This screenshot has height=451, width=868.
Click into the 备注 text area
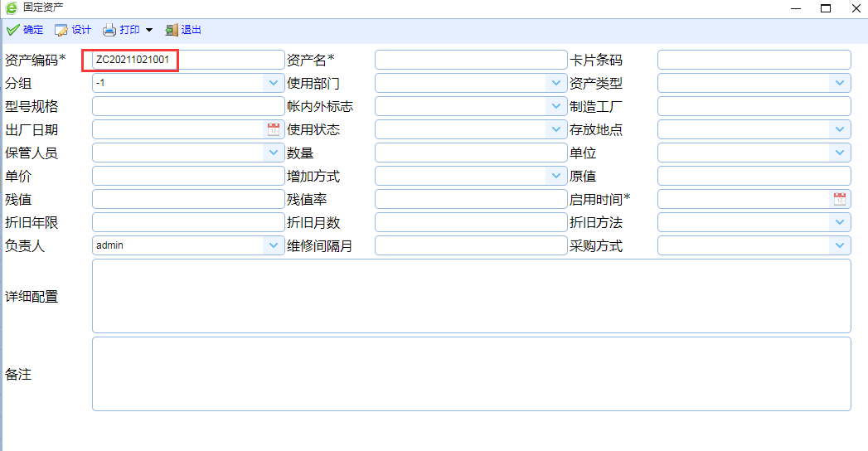472,374
